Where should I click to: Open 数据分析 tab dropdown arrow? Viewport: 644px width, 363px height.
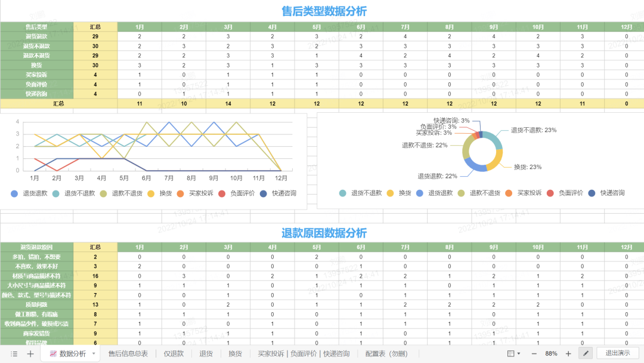[x=94, y=353]
